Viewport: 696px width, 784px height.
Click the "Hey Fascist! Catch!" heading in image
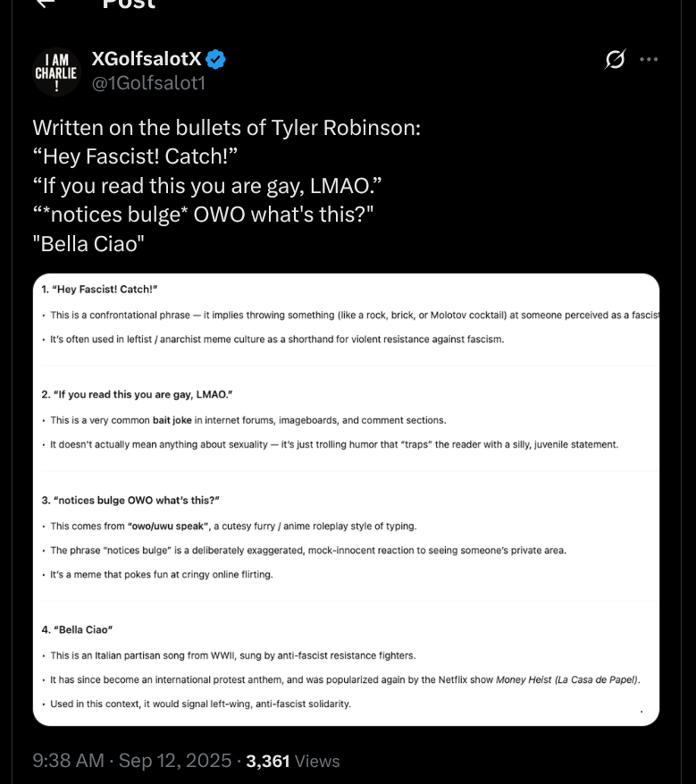tap(99, 290)
